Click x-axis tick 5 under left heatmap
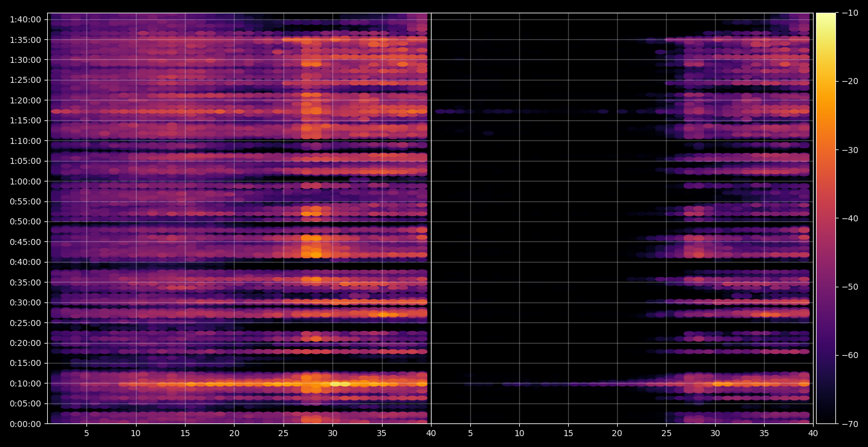 click(x=86, y=433)
